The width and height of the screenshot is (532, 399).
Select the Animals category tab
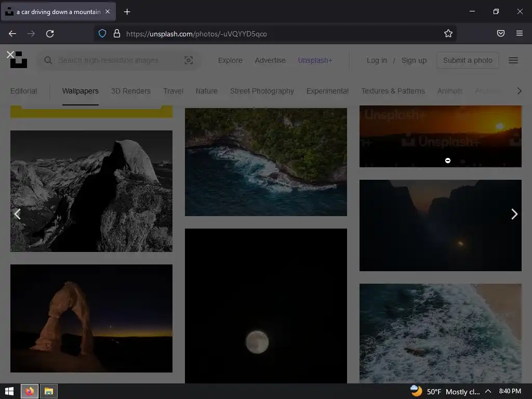click(450, 91)
